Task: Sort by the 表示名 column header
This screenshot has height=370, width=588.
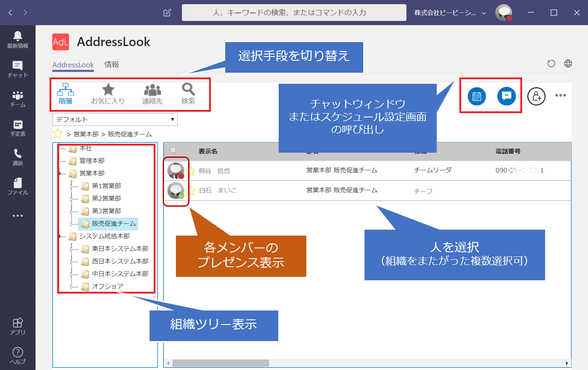Action: pos(208,151)
